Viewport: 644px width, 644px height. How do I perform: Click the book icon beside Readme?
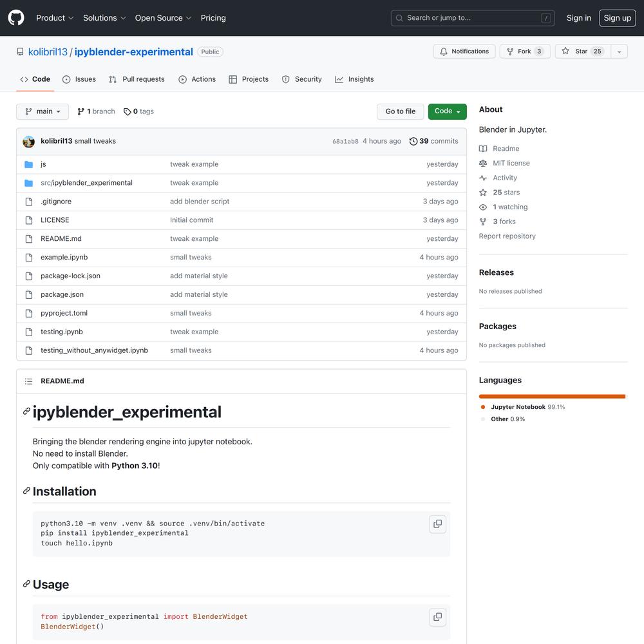click(483, 149)
